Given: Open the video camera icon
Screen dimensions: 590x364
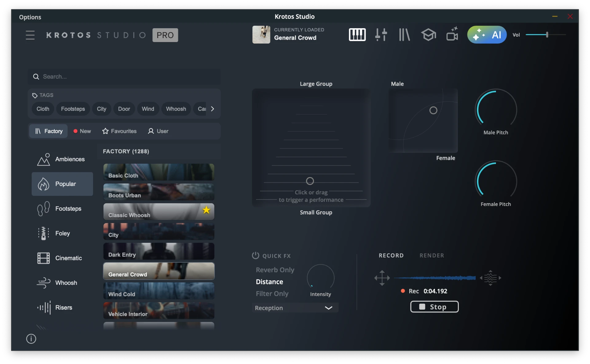Looking at the screenshot, I should (452, 34).
